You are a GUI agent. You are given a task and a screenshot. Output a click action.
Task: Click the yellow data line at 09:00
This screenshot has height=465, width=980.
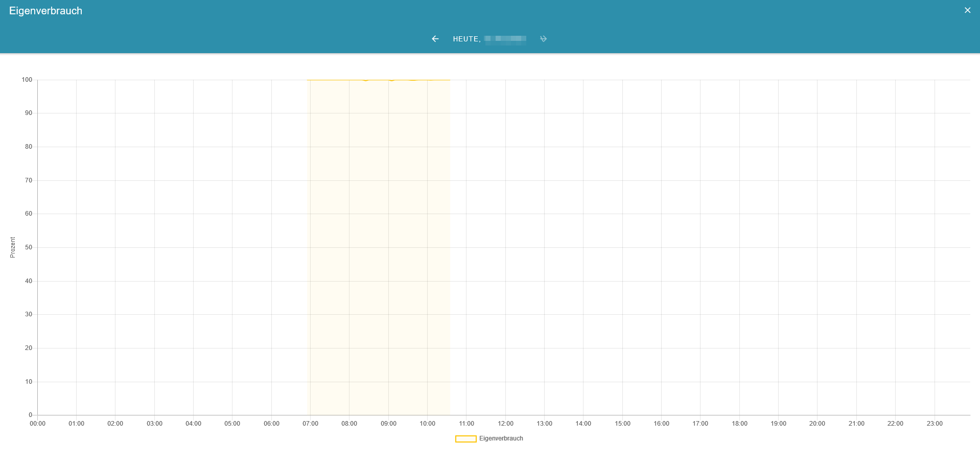tap(388, 80)
